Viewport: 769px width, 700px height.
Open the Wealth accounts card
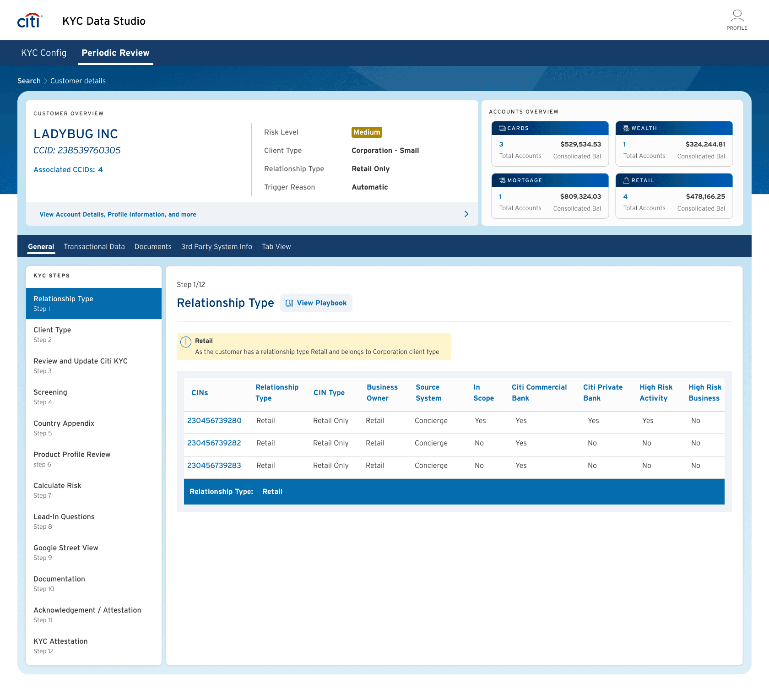pyautogui.click(x=674, y=144)
